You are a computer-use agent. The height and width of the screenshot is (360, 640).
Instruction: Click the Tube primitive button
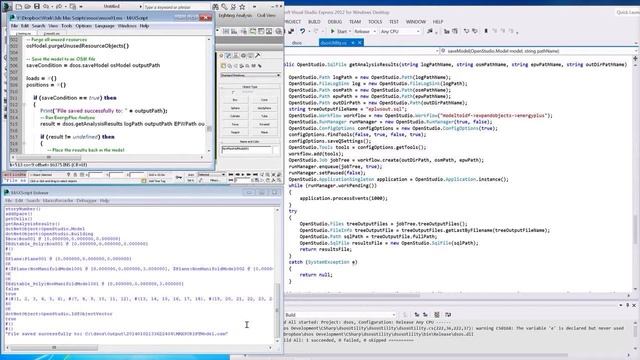coord(264,116)
